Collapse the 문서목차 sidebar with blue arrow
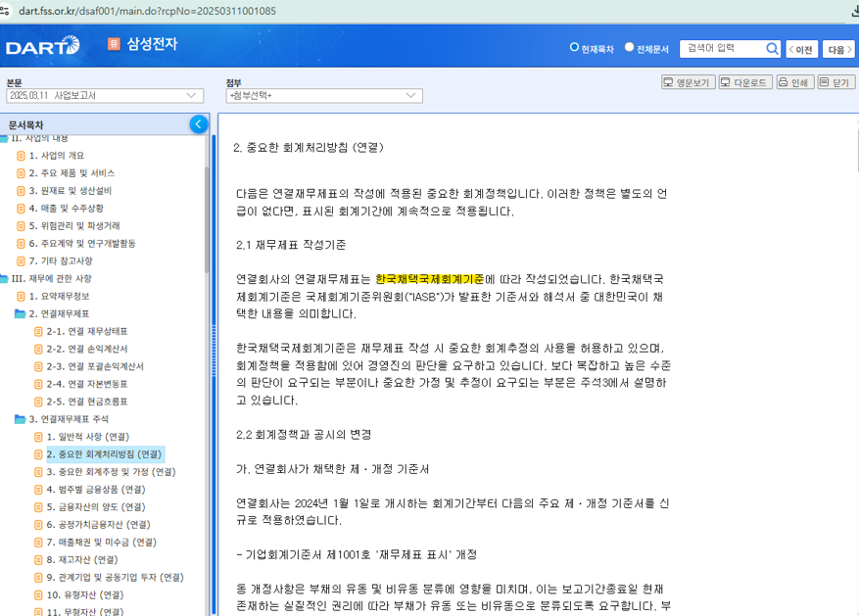Image resolution: width=859 pixels, height=616 pixels. 198,123
